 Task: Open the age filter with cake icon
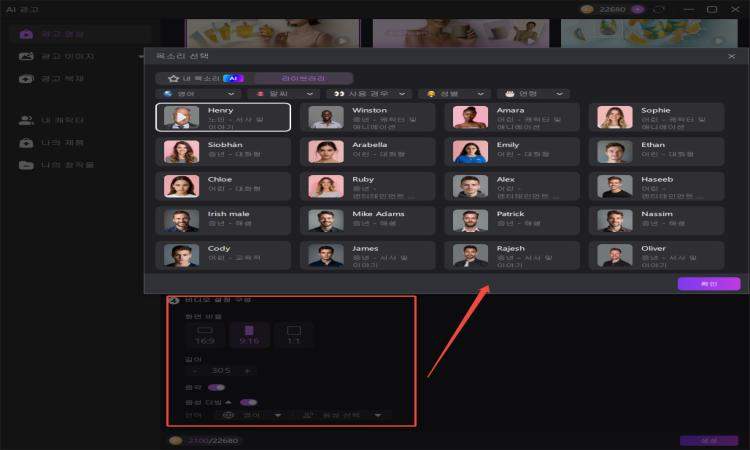point(533,94)
